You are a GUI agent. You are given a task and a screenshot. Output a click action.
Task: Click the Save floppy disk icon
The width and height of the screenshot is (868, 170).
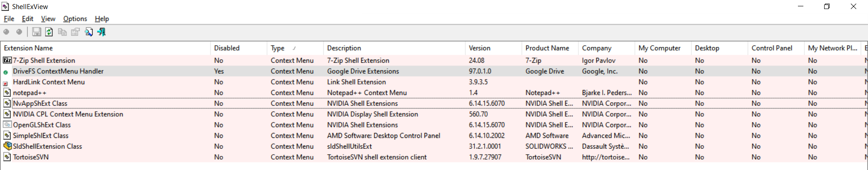point(37,32)
